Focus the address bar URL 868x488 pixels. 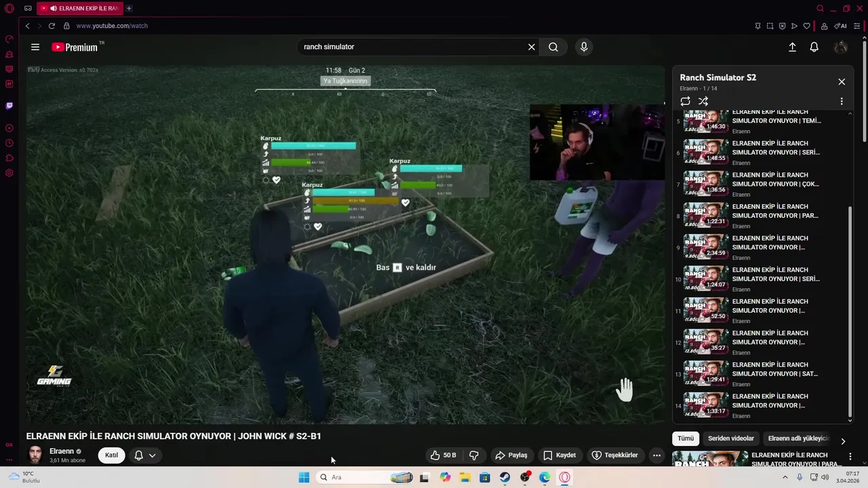[112, 26]
